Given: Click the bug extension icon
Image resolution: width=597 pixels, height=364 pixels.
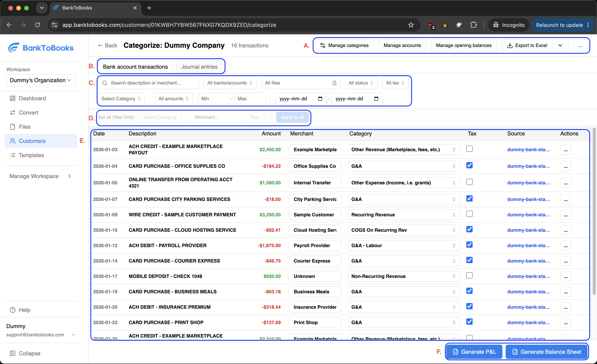Looking at the screenshot, I should coord(445,25).
